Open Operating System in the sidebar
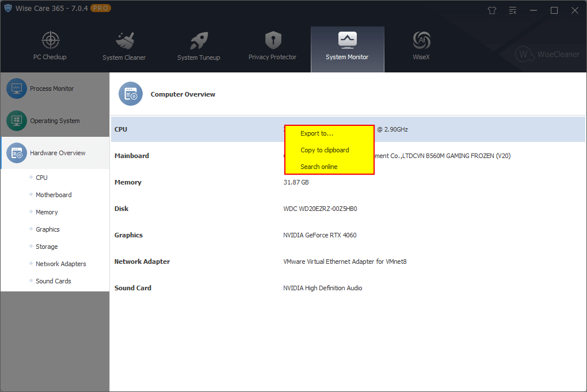587x392 pixels. pos(55,121)
